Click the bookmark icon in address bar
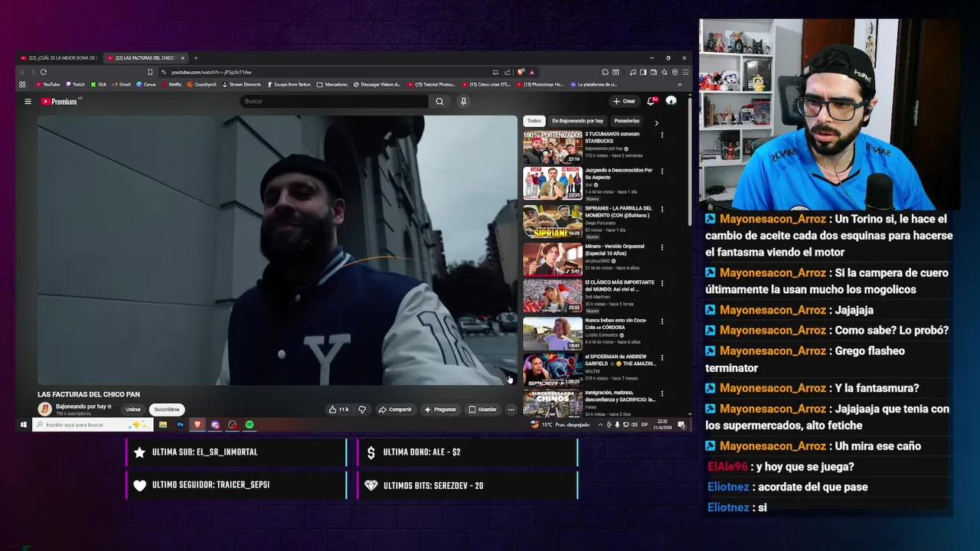Image resolution: width=980 pixels, height=551 pixels. click(x=150, y=72)
